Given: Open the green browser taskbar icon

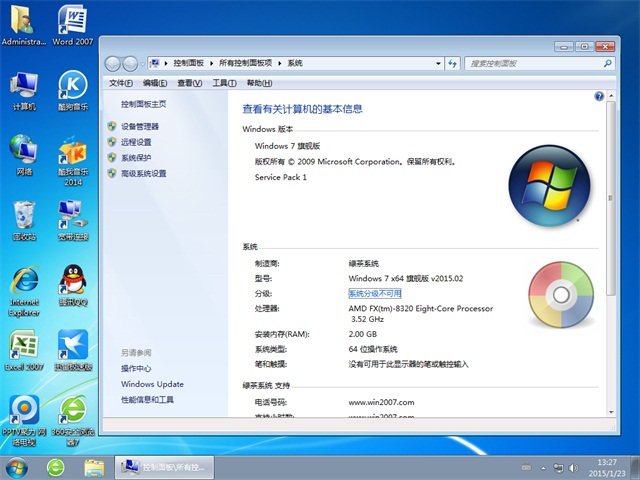Looking at the screenshot, I should click(x=56, y=468).
